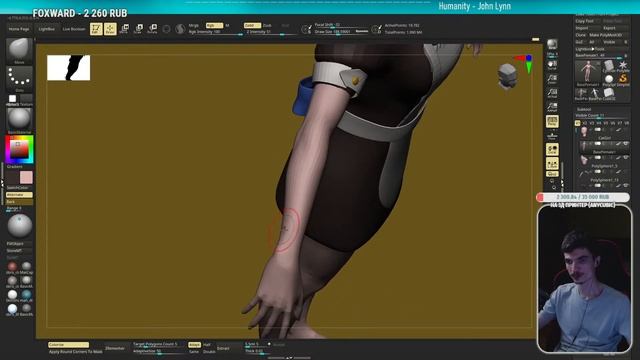Adjust the Z Intensity slider
This screenshot has height=360, width=640.
point(271,32)
